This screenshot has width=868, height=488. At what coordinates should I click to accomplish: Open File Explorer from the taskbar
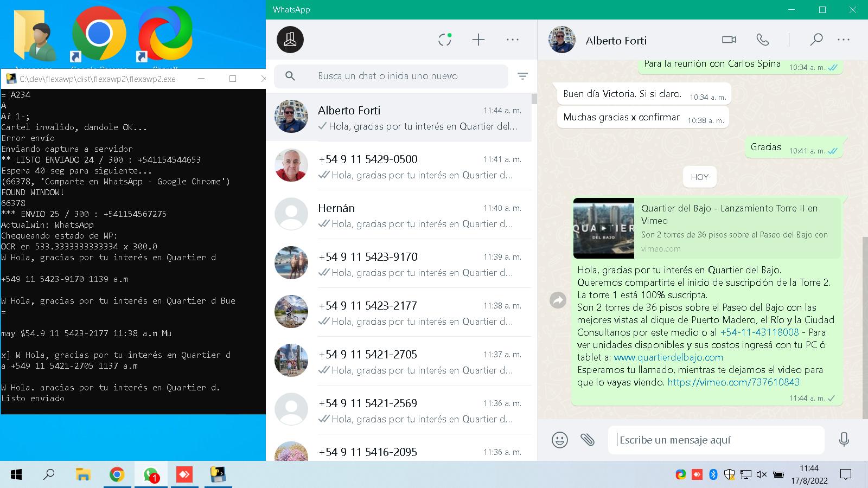[x=82, y=475]
